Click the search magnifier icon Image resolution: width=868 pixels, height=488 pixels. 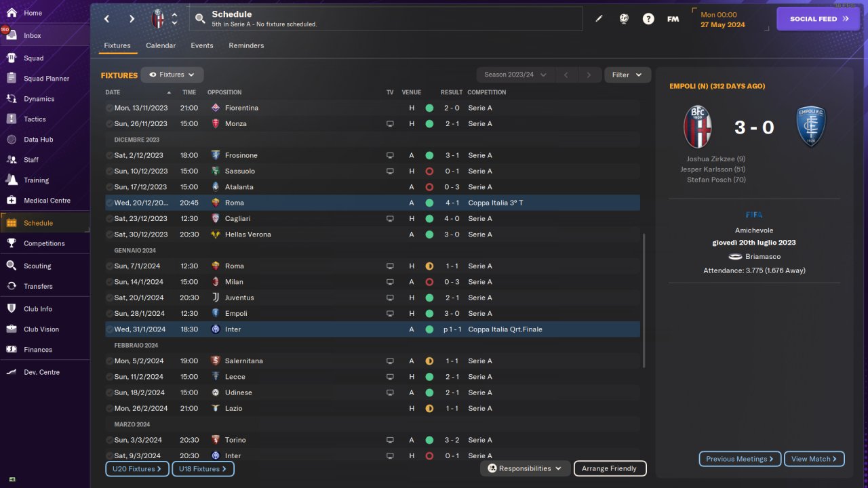click(x=200, y=19)
